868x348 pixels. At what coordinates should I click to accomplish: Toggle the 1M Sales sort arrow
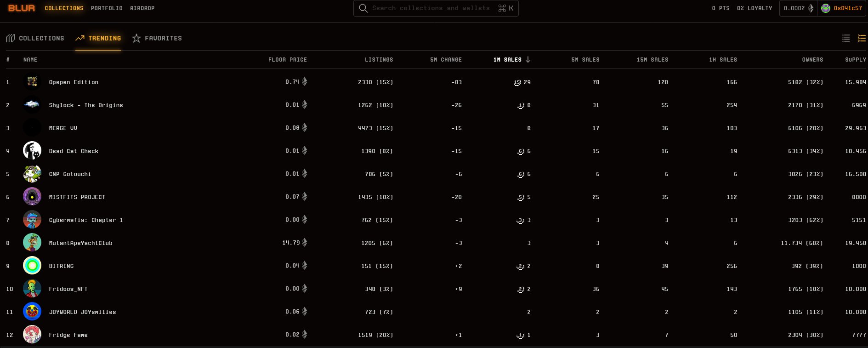click(528, 60)
